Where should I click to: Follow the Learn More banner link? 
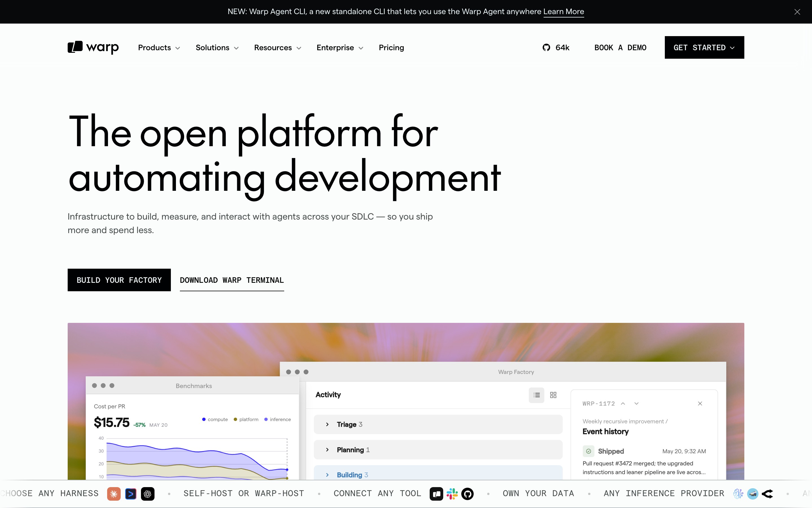[x=564, y=12]
